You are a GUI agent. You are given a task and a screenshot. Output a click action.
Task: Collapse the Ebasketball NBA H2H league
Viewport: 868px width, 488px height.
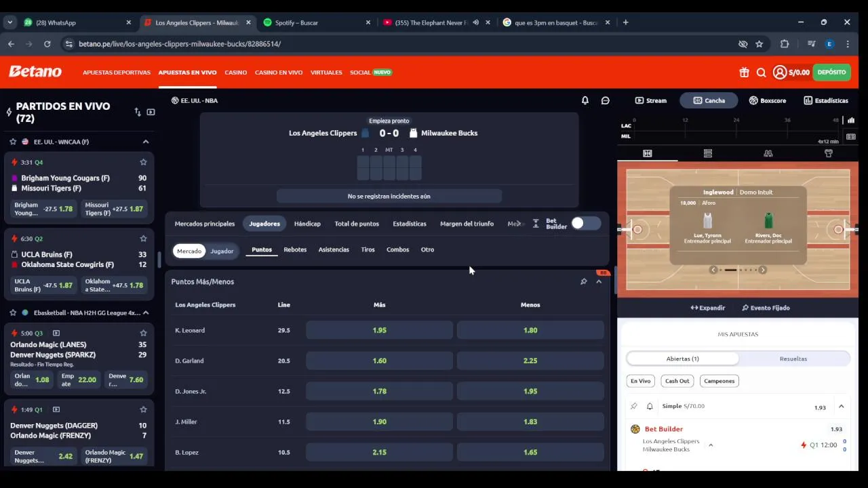click(146, 312)
